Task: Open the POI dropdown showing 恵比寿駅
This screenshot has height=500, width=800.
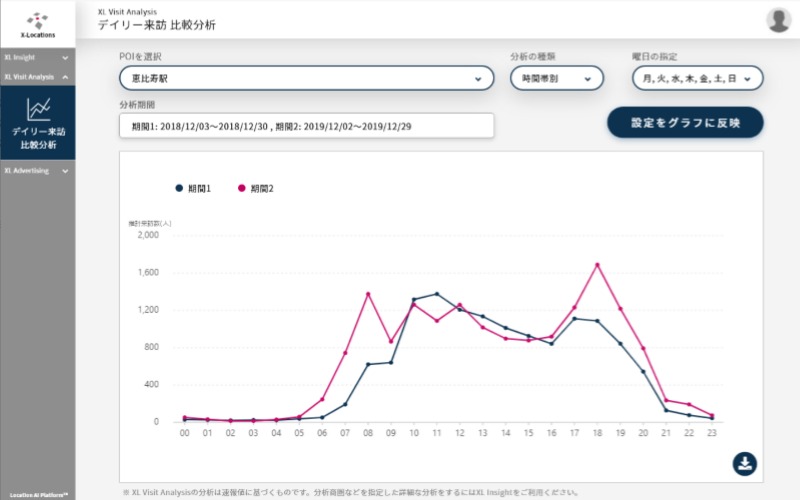Action: pyautogui.click(x=306, y=78)
